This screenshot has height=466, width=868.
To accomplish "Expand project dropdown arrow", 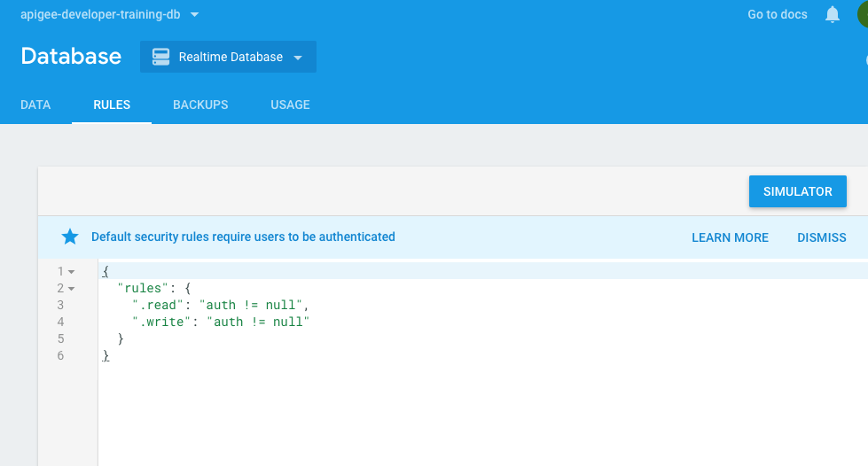I will (194, 14).
